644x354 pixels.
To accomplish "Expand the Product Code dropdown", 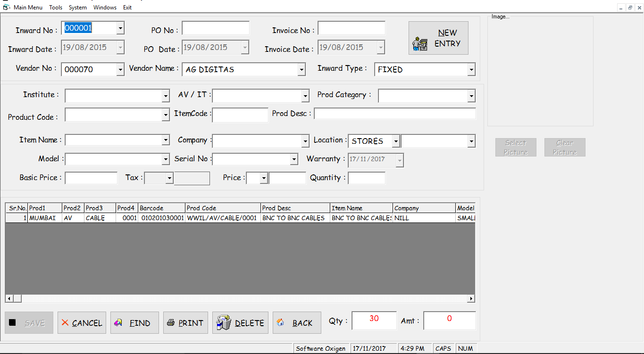I will click(x=166, y=115).
